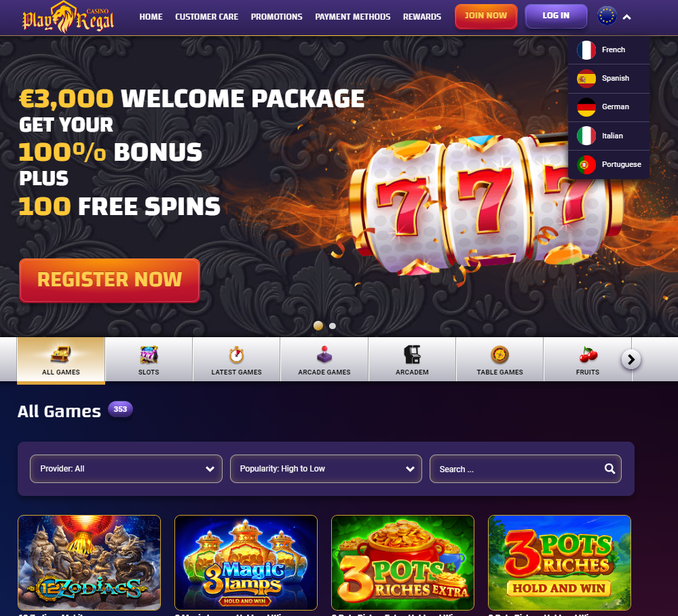Open the Fruits cherry category
The height and width of the screenshot is (616, 678).
588,360
